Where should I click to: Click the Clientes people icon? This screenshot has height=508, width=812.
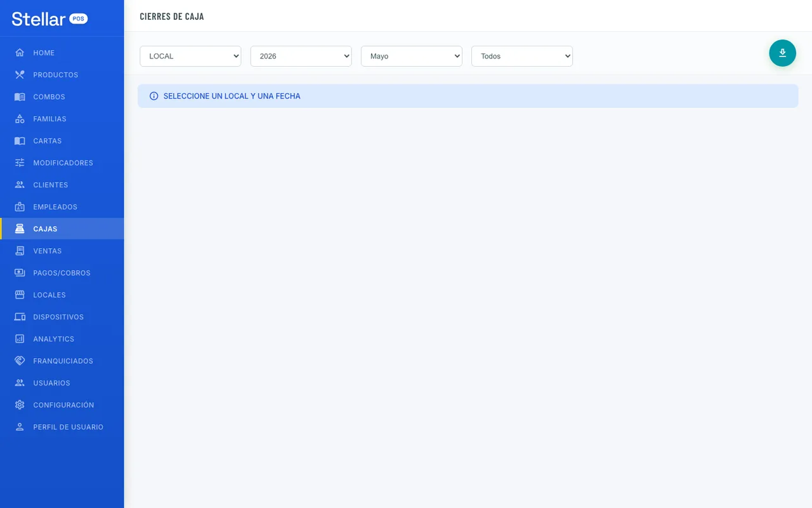(20, 185)
